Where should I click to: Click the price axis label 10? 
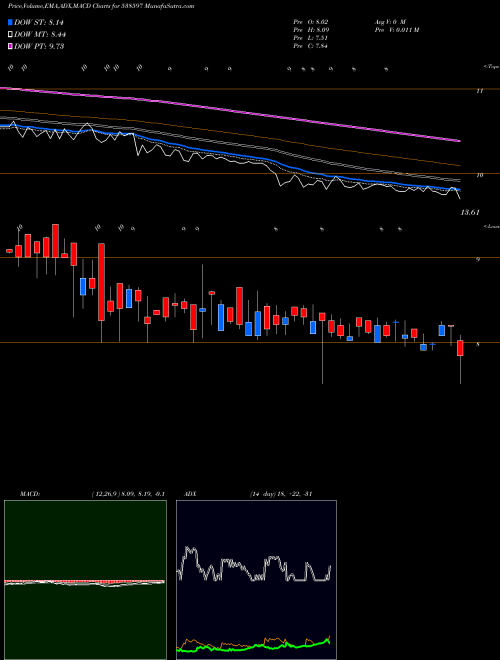(480, 175)
